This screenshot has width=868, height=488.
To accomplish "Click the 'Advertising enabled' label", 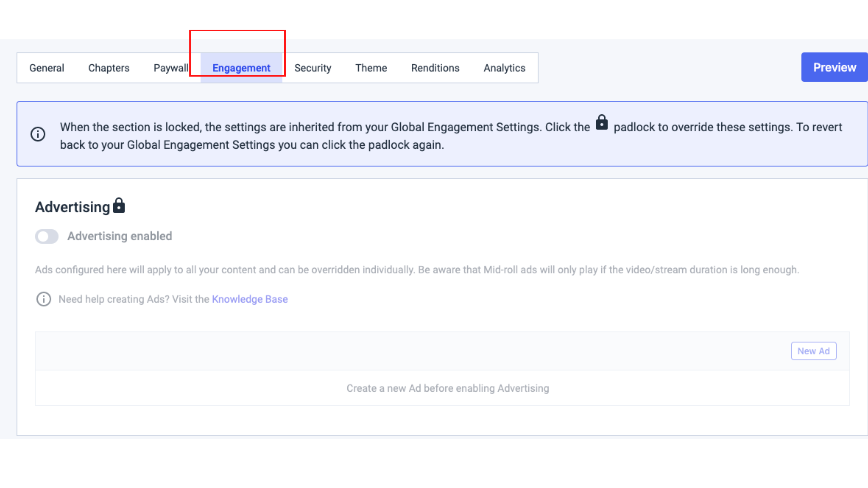I will click(120, 236).
